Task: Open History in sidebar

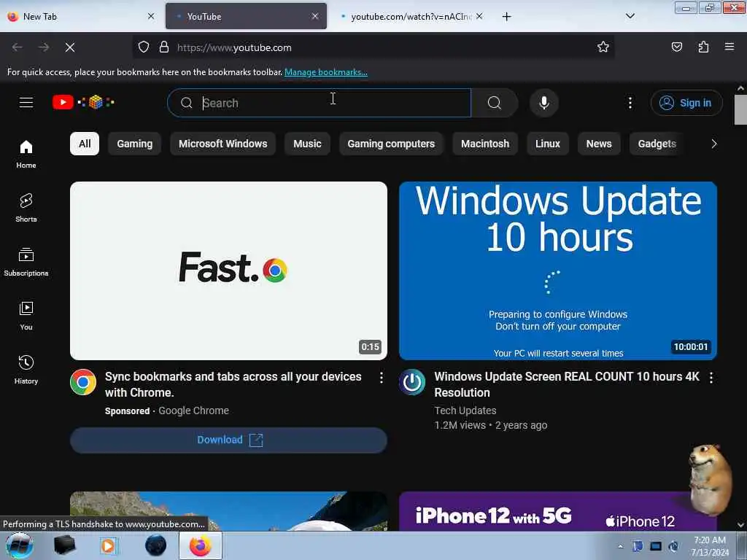Action: tap(26, 370)
